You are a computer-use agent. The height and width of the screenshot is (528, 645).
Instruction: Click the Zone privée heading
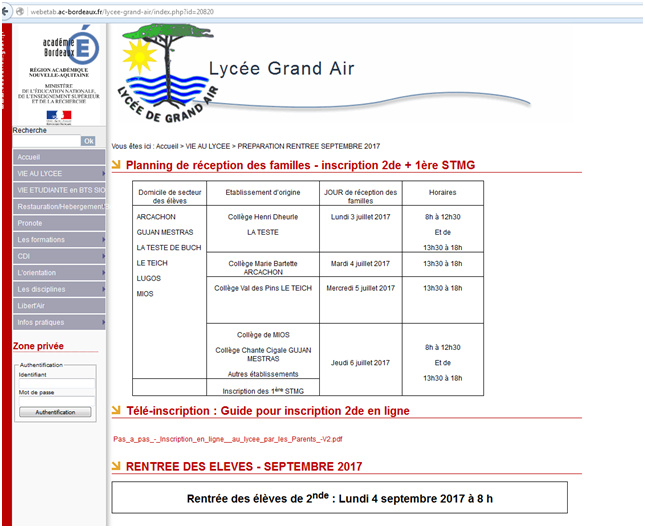[x=38, y=346]
